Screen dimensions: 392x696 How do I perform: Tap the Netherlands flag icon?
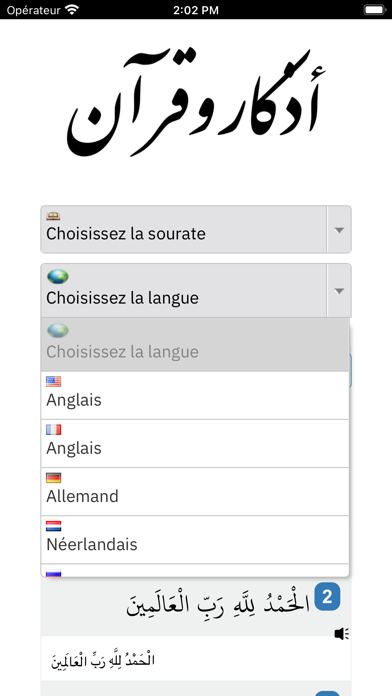[54, 526]
